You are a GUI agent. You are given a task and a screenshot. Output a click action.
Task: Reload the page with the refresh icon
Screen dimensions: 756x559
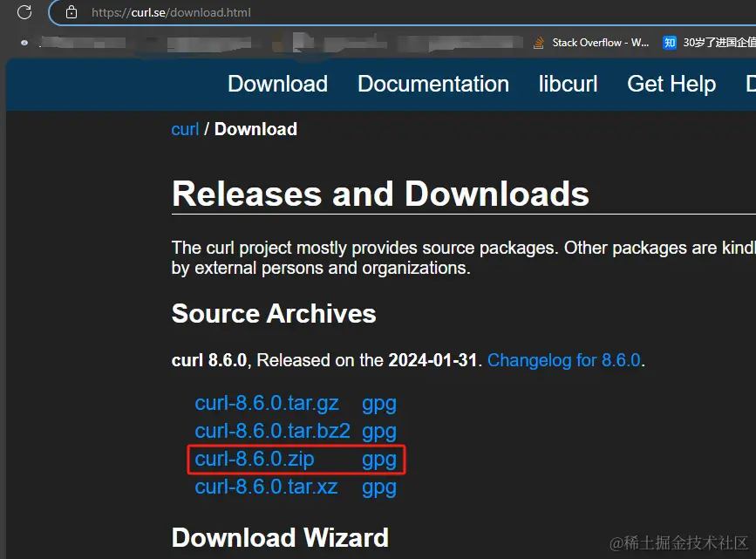coord(24,12)
